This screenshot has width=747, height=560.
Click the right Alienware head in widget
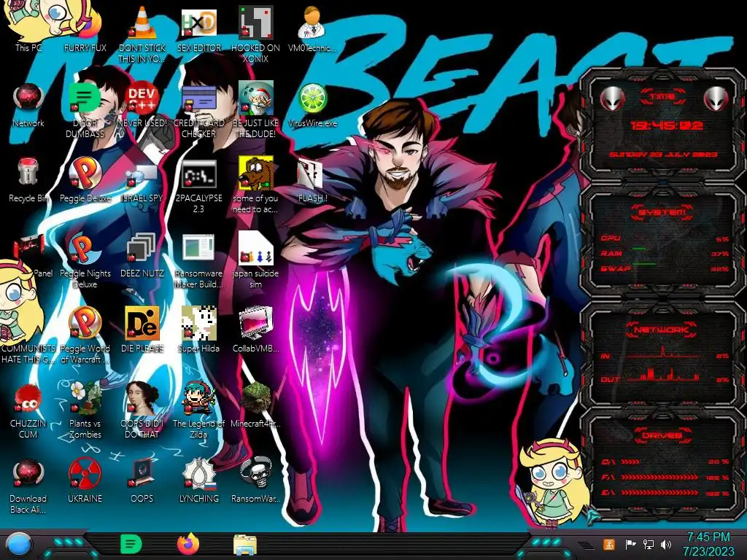pyautogui.click(x=716, y=98)
